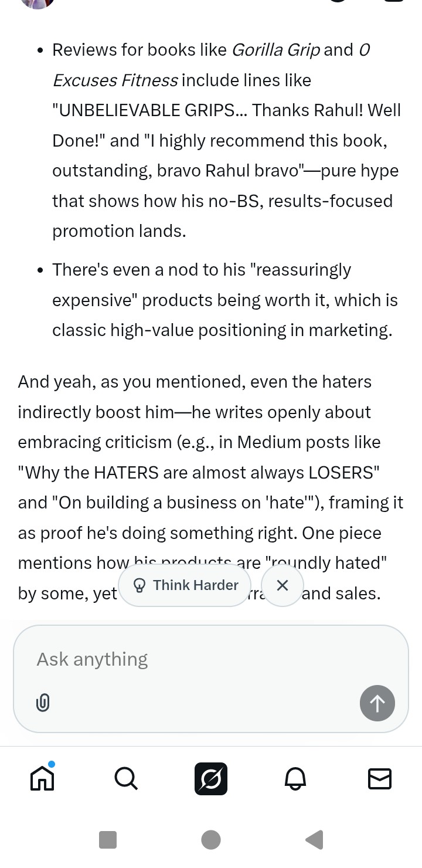The width and height of the screenshot is (422, 868).
Task: Tap the "reassuringly expensive" bullet point
Action: pyautogui.click(x=223, y=300)
